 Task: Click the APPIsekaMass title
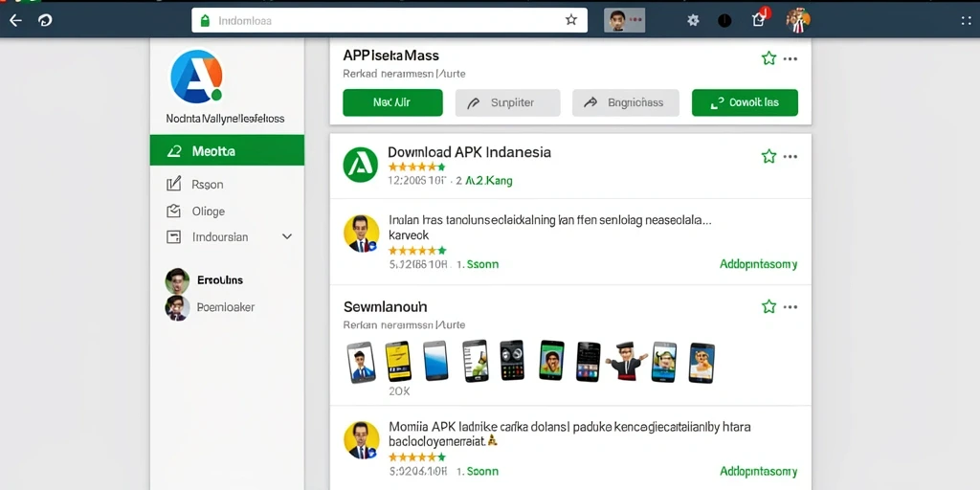[391, 55]
